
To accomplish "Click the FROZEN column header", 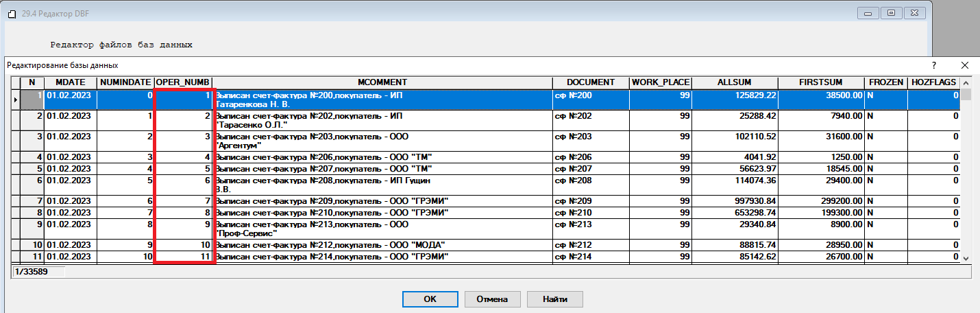I will (885, 82).
